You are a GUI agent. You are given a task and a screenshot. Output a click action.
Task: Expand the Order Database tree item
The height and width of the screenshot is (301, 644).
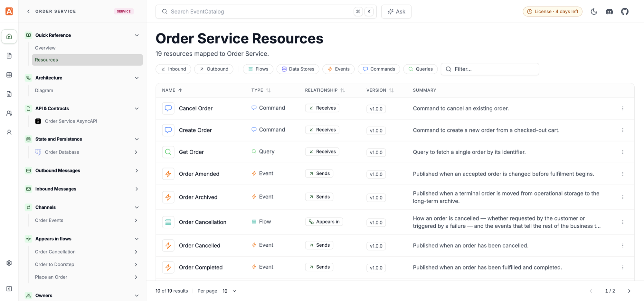[x=136, y=152]
